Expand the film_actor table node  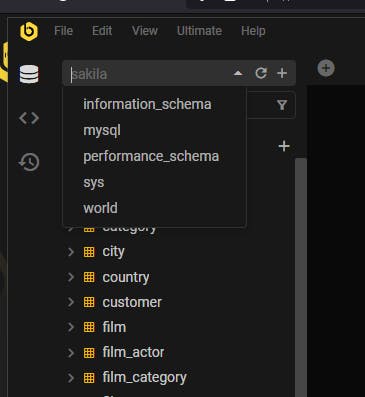tap(71, 352)
